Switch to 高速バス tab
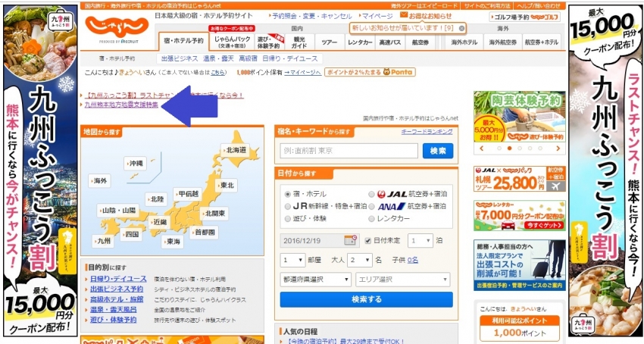 pyautogui.click(x=390, y=42)
